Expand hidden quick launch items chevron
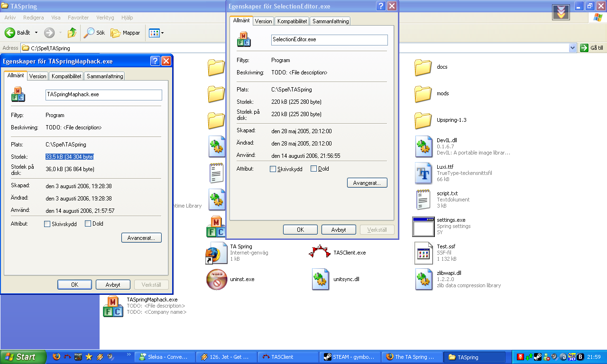 pyautogui.click(x=129, y=355)
